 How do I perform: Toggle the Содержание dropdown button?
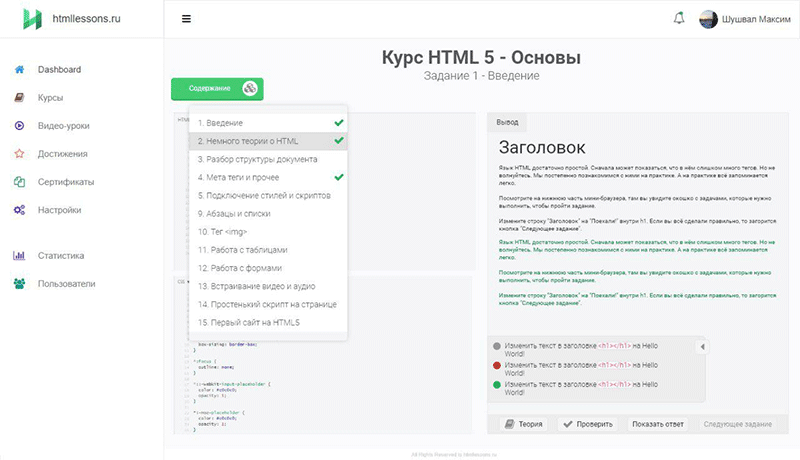217,89
